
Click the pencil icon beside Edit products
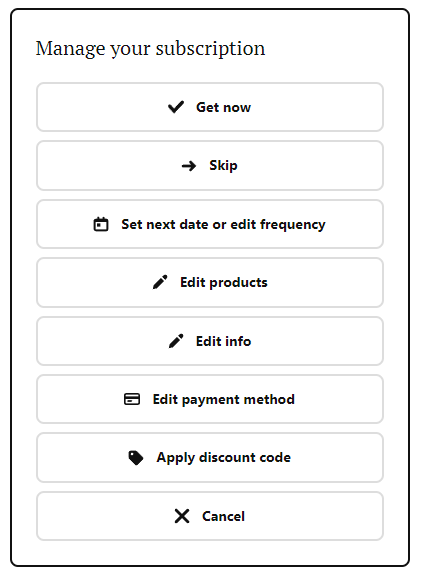(160, 282)
